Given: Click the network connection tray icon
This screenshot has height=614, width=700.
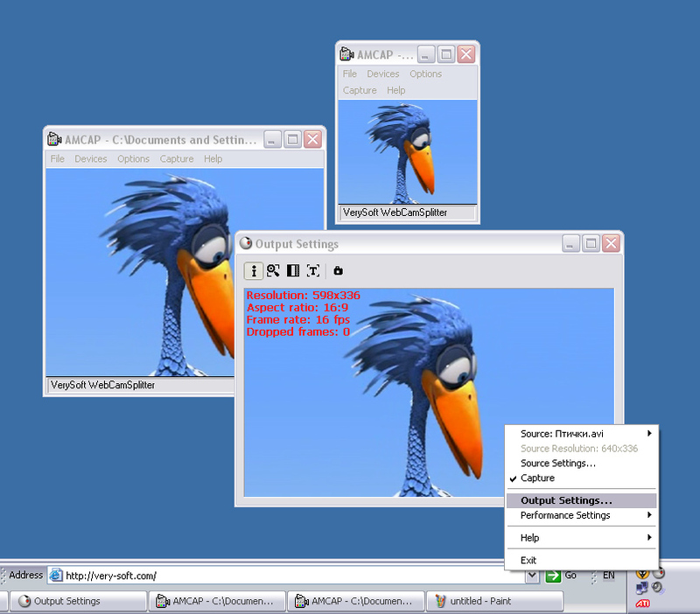Looking at the screenshot, I should (x=641, y=588).
